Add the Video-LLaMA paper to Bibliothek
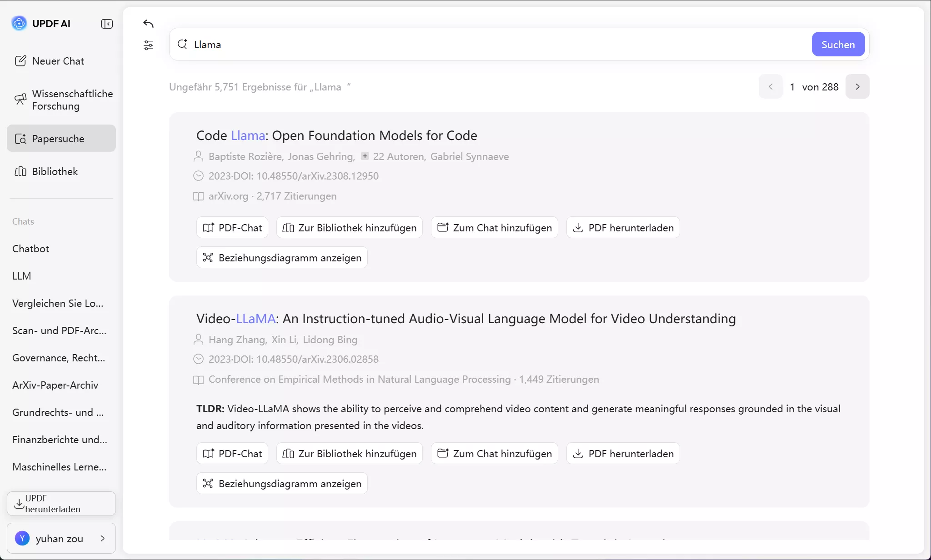 pos(349,454)
